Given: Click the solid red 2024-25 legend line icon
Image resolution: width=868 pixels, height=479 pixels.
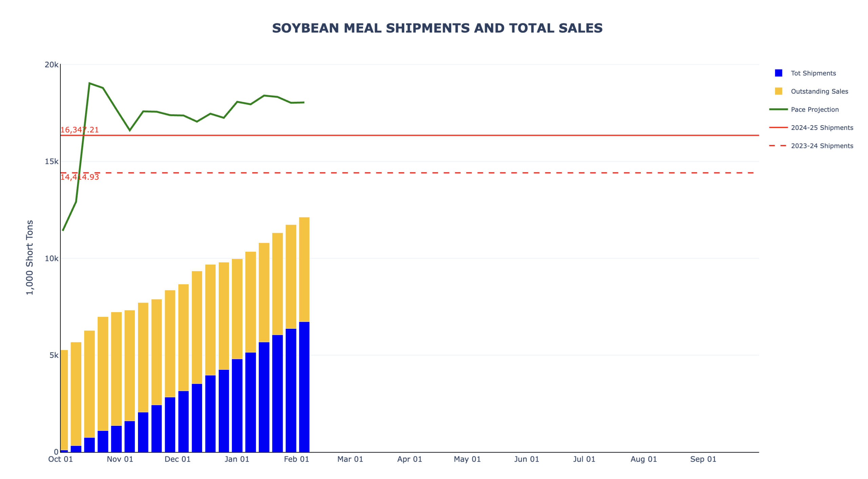Looking at the screenshot, I should (x=778, y=128).
